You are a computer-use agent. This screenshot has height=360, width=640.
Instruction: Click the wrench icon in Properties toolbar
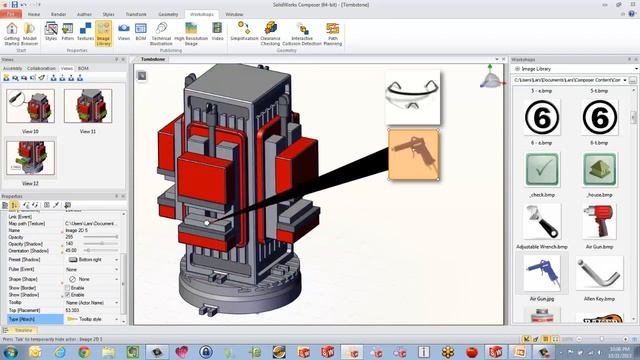click(x=56, y=205)
